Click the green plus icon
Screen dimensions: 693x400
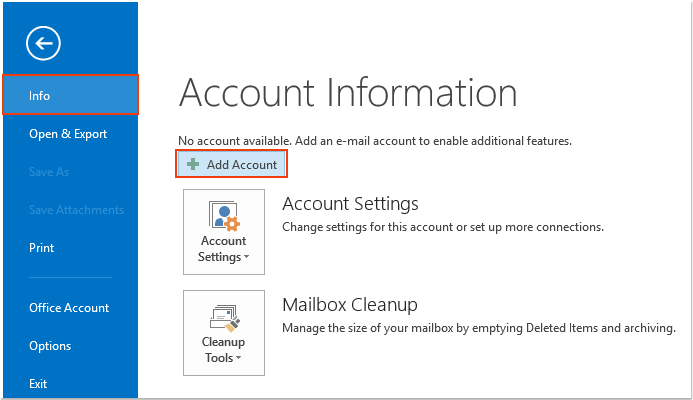coord(193,164)
